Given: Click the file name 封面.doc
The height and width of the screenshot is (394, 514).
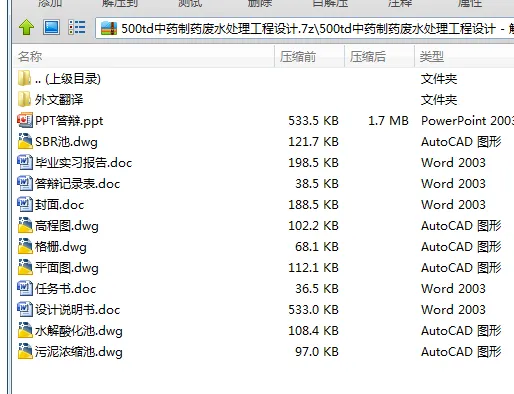Looking at the screenshot, I should [x=59, y=205].
